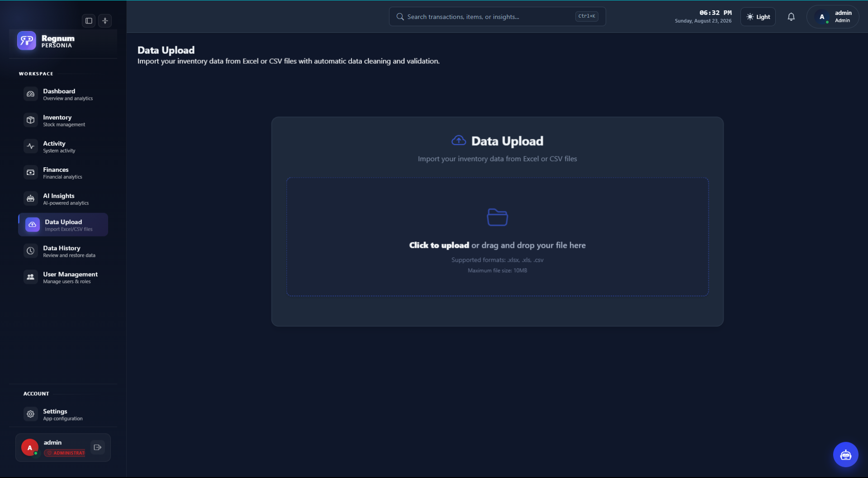Select Activity menu label
868x478 pixels.
pos(54,144)
